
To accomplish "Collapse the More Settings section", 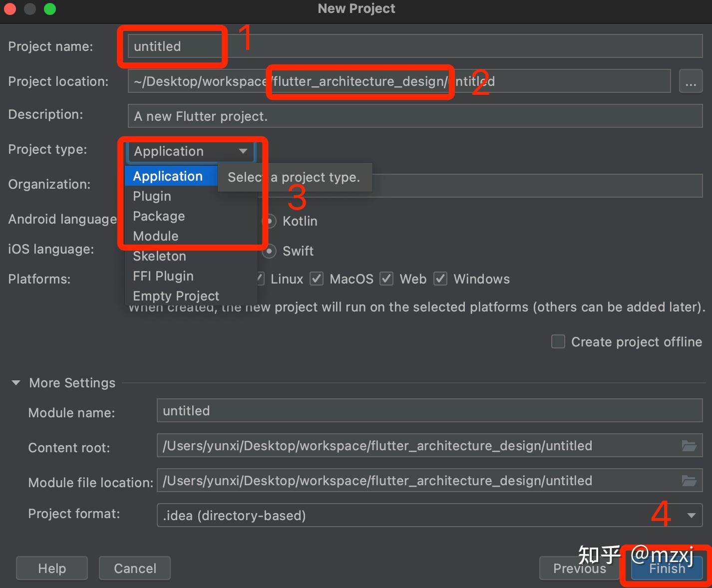I will click(16, 383).
